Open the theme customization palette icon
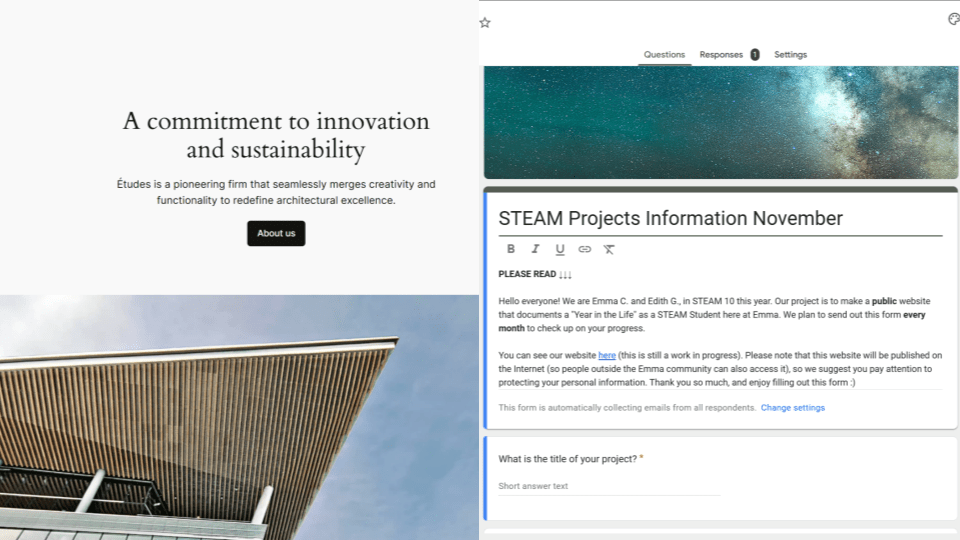This screenshot has width=960, height=540. tap(953, 19)
